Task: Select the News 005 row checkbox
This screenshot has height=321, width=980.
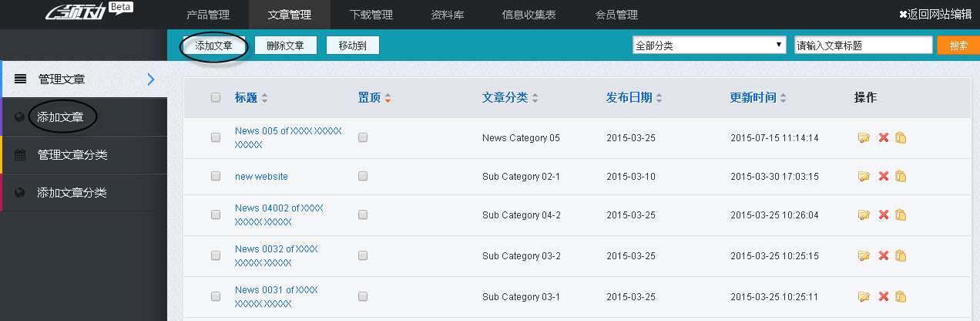Action: tap(216, 137)
